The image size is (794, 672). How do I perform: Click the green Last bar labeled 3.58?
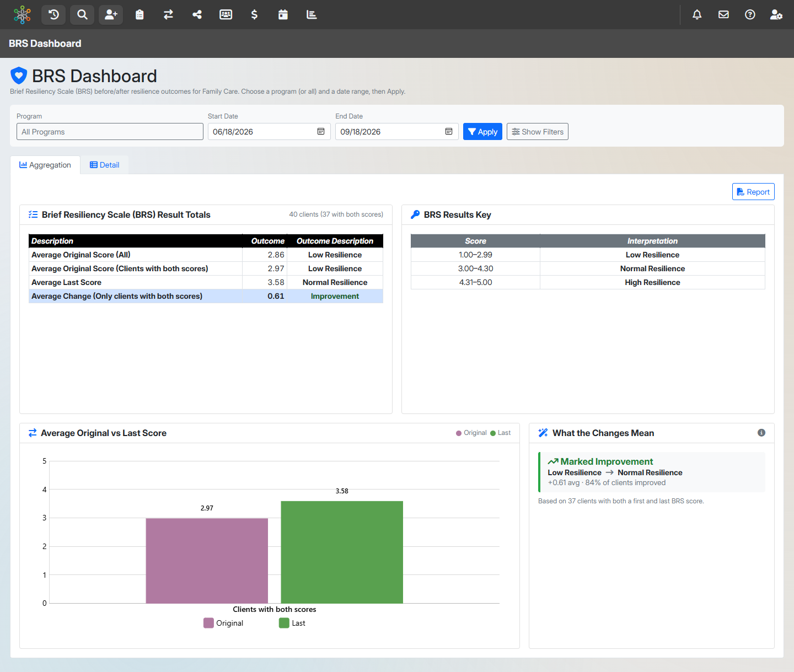(342, 552)
